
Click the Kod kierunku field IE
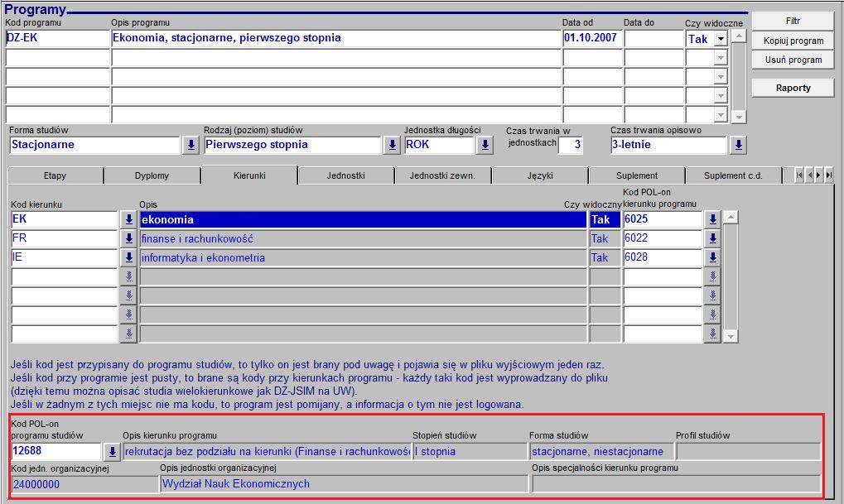click(x=64, y=257)
